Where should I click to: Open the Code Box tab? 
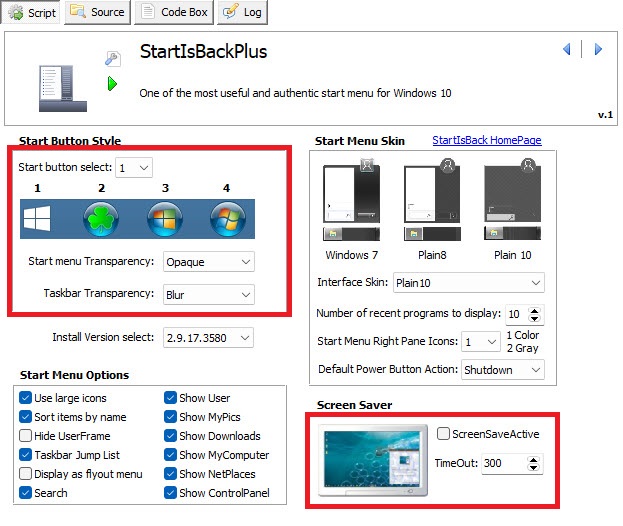pyautogui.click(x=174, y=12)
